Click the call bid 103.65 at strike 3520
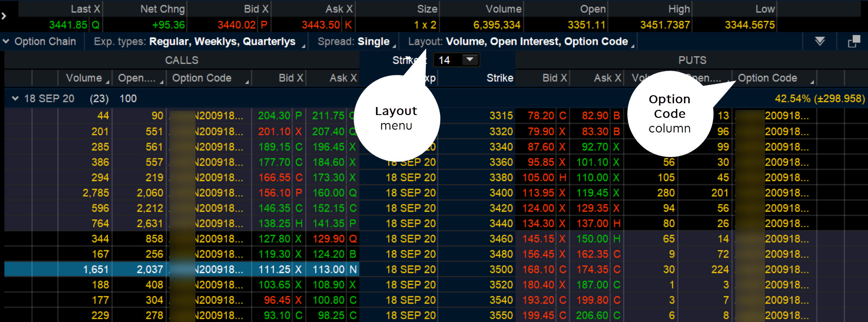 click(x=274, y=285)
